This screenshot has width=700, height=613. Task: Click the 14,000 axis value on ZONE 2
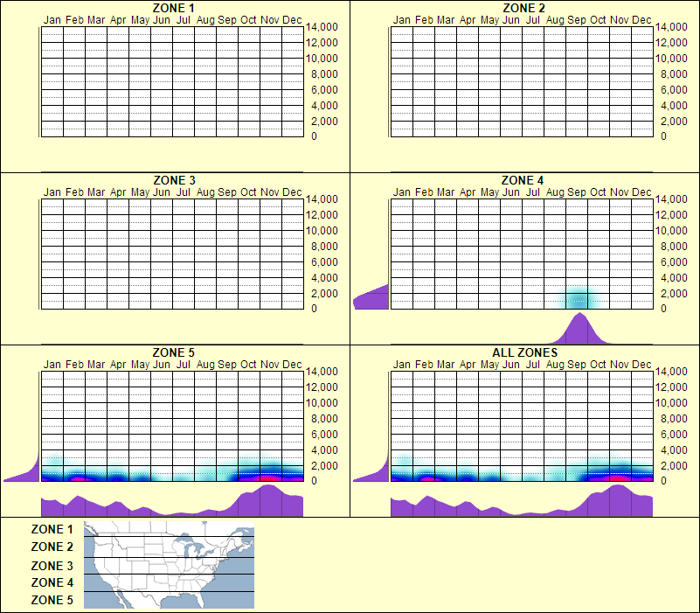click(x=674, y=26)
